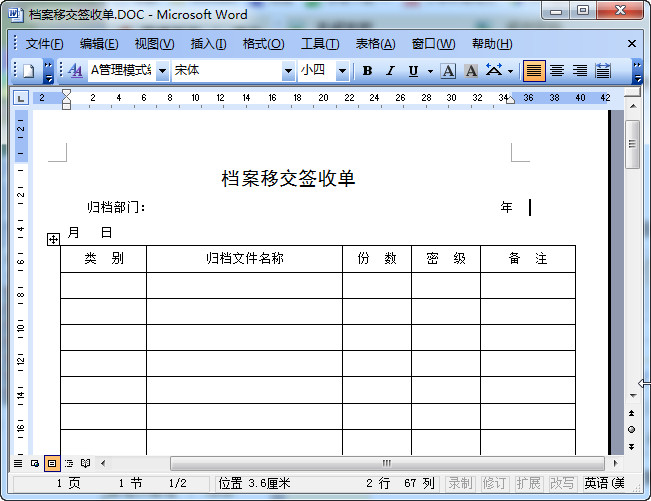Open the 视图(V) menu
The height and width of the screenshot is (501, 651).
(x=154, y=44)
